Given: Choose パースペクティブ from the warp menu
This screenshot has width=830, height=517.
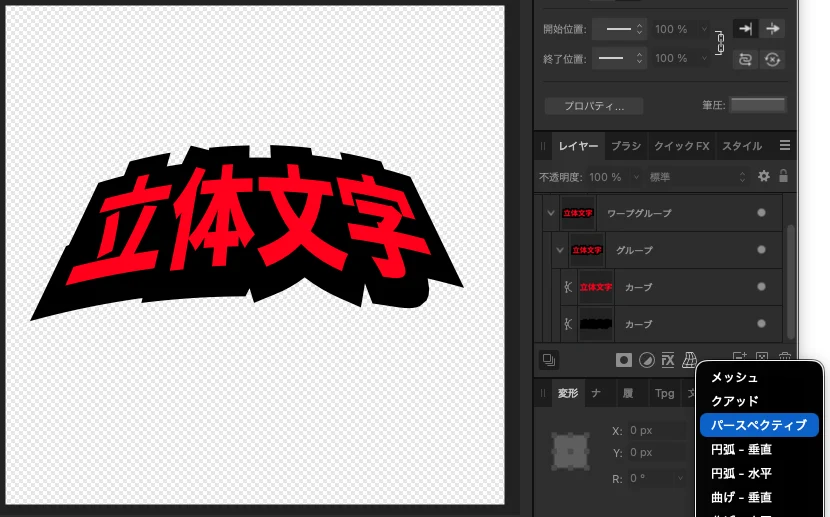Looking at the screenshot, I should click(759, 425).
